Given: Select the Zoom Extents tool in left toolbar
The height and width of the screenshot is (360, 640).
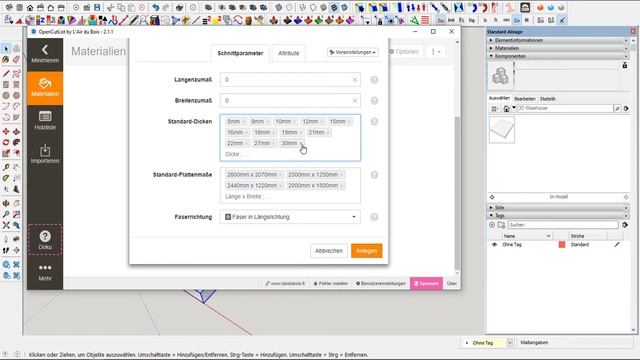Looking at the screenshot, I should (6, 225).
